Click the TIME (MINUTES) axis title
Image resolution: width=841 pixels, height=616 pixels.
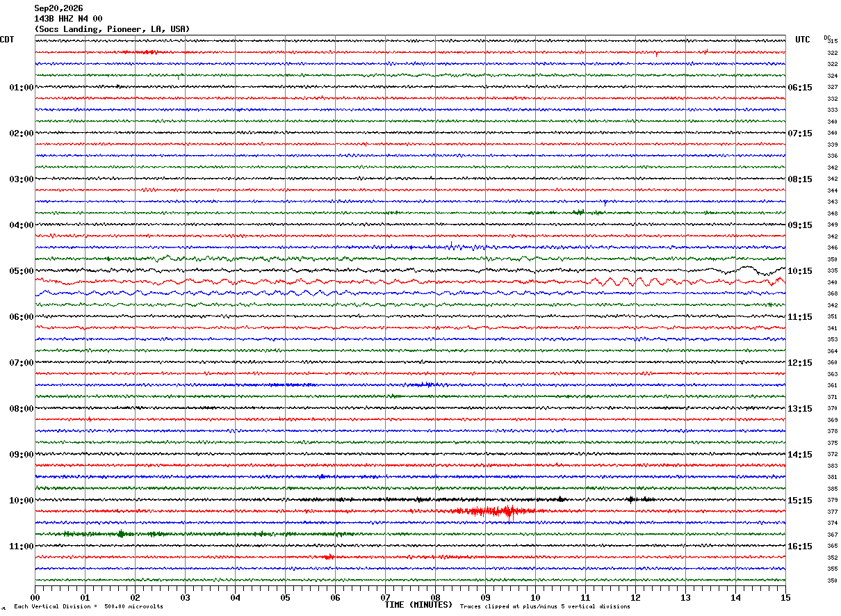(418, 605)
